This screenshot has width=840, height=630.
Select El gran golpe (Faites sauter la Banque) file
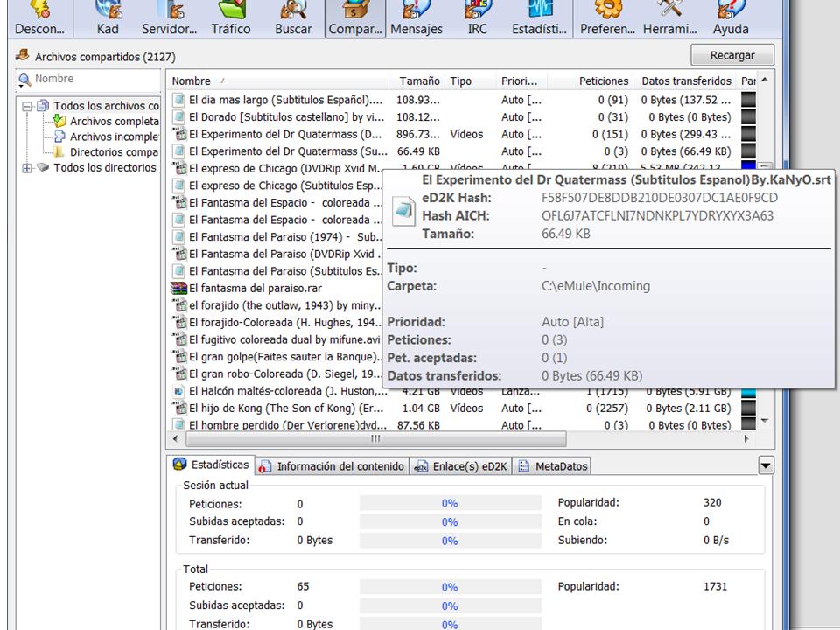[286, 357]
